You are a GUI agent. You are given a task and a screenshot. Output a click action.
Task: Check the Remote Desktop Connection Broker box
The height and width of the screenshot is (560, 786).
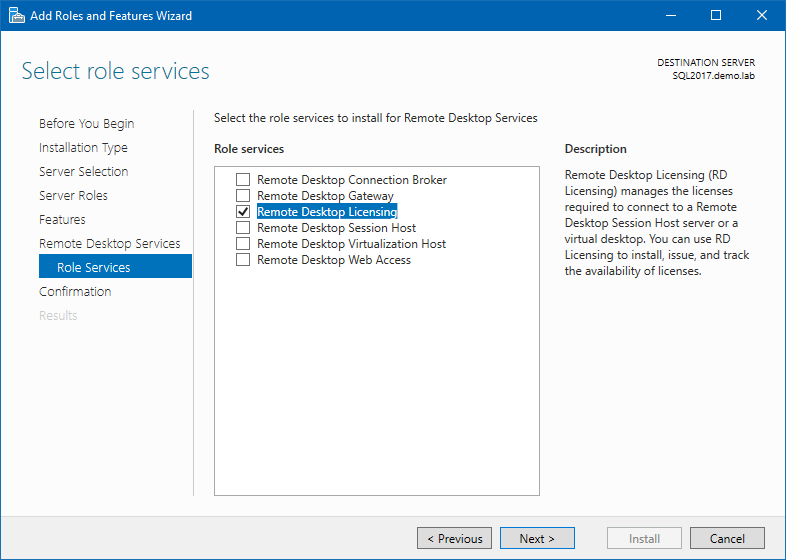click(242, 180)
